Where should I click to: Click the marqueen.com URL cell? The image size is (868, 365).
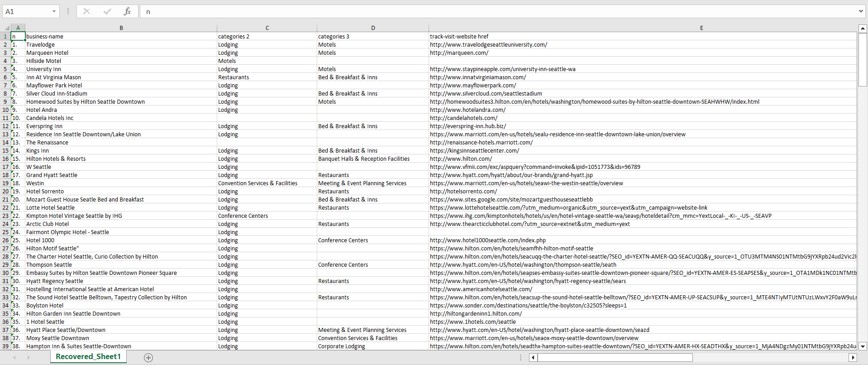459,53
